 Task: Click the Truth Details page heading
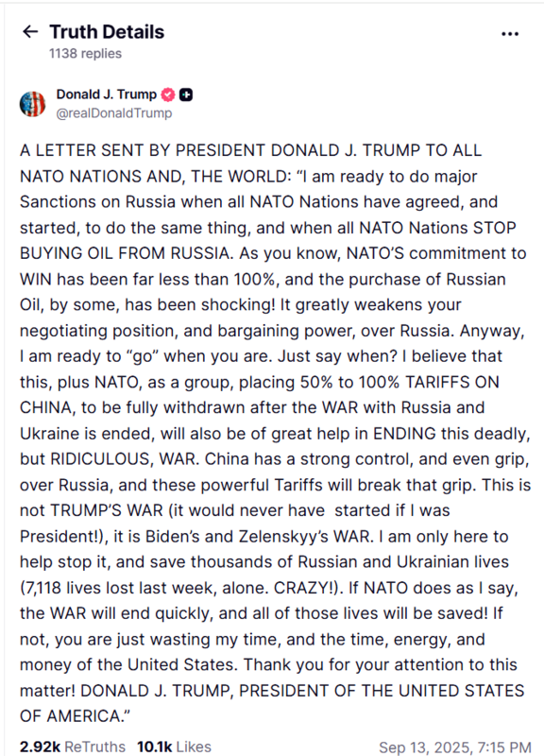107,32
